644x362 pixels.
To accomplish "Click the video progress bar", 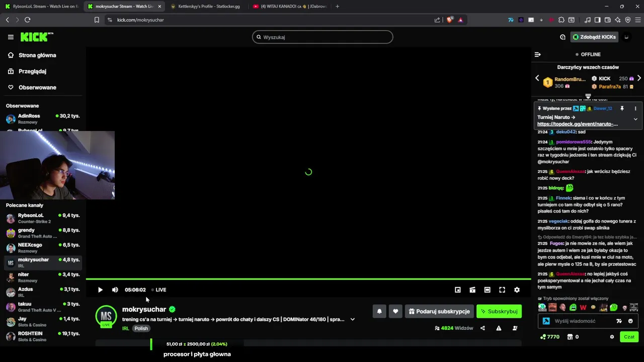I will tap(308, 279).
